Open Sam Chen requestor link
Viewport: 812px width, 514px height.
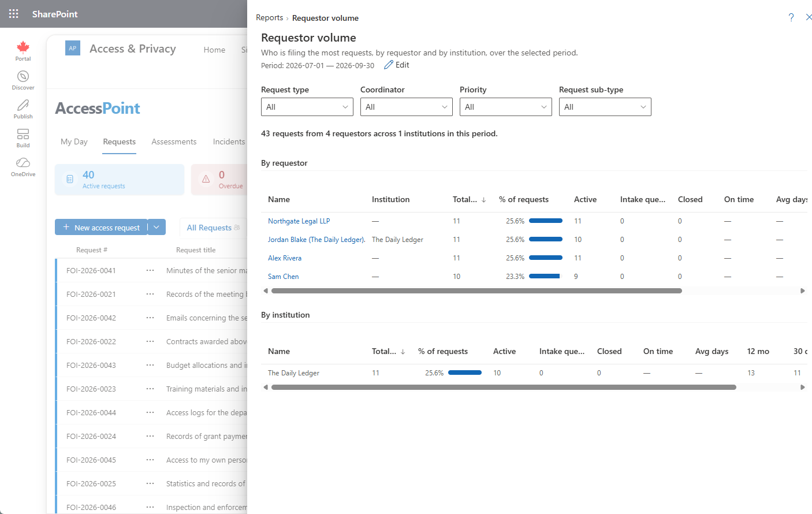point(284,277)
